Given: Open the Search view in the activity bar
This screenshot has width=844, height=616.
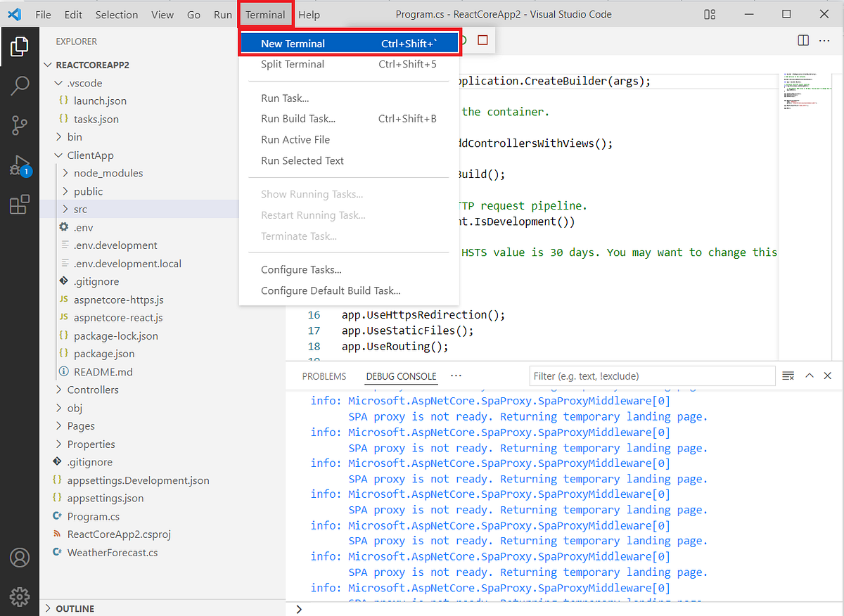Looking at the screenshot, I should pyautogui.click(x=20, y=85).
